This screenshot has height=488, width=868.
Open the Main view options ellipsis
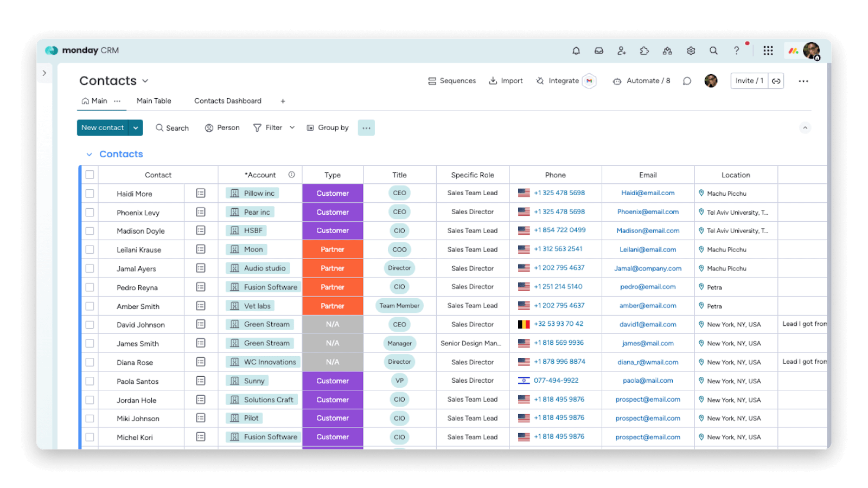tap(117, 101)
